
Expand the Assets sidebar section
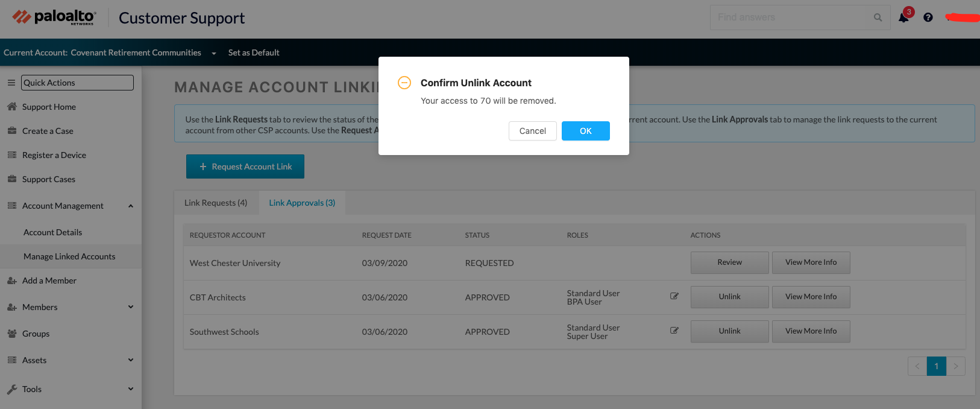pos(131,360)
